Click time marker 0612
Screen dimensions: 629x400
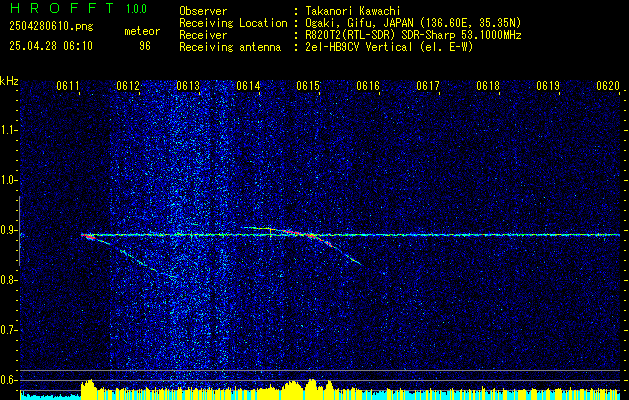tap(128, 85)
